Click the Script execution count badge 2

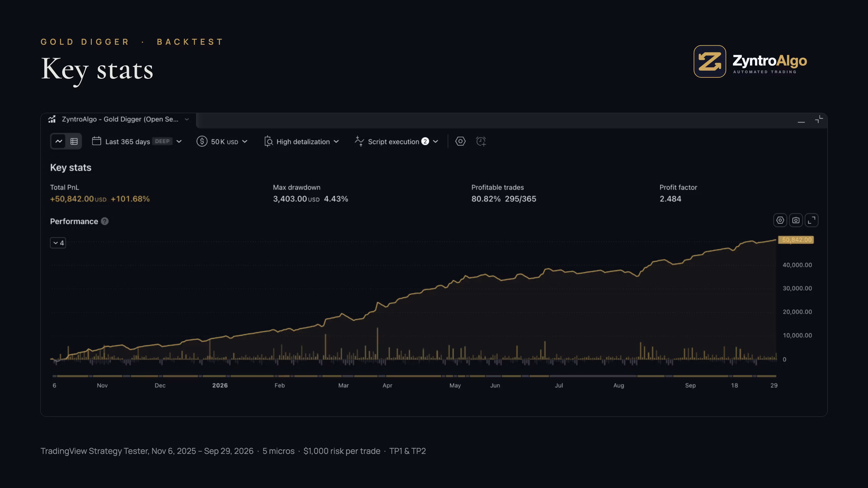point(425,141)
